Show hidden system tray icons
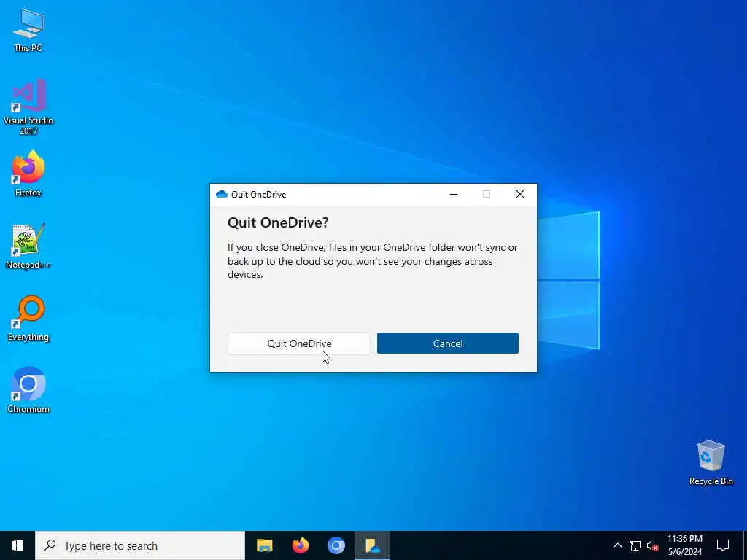Viewport: 747px width, 560px height. click(617, 545)
